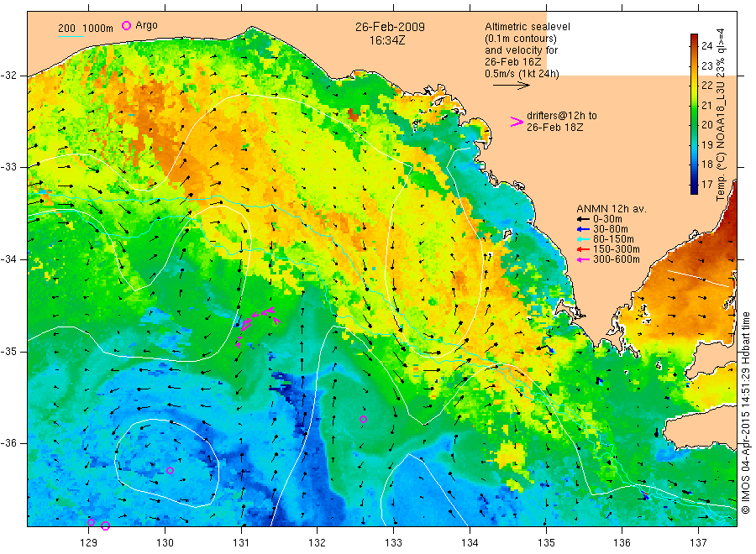The image size is (756, 554).
Task: Click the longitude label 135
Action: coord(546,542)
